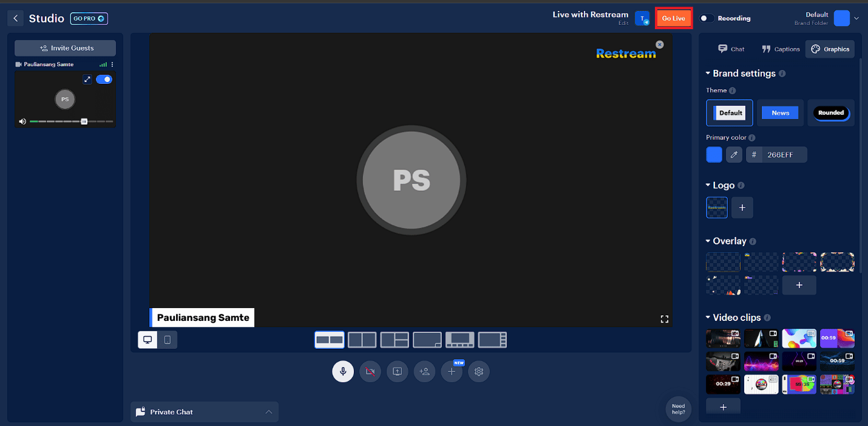Adjust the guest volume slider handle
The width and height of the screenshot is (868, 426).
point(84,122)
